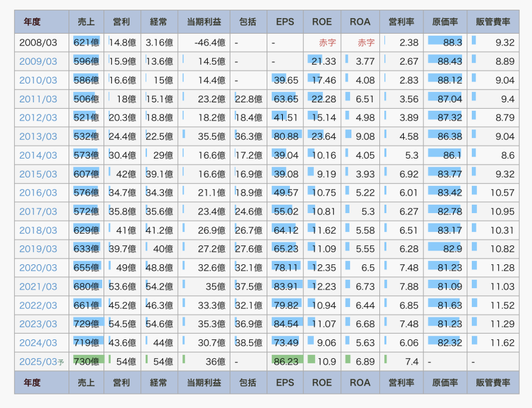Open the 2011/03 fiscal year link

[38, 99]
